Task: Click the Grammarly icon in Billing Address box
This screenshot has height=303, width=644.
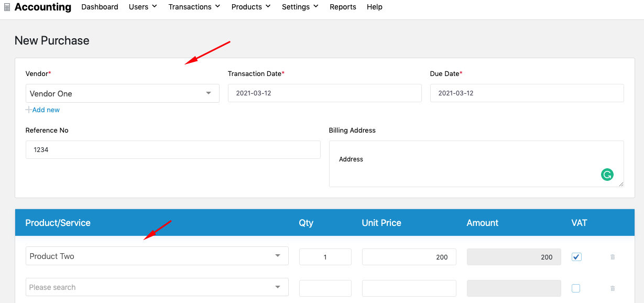Action: 607,175
